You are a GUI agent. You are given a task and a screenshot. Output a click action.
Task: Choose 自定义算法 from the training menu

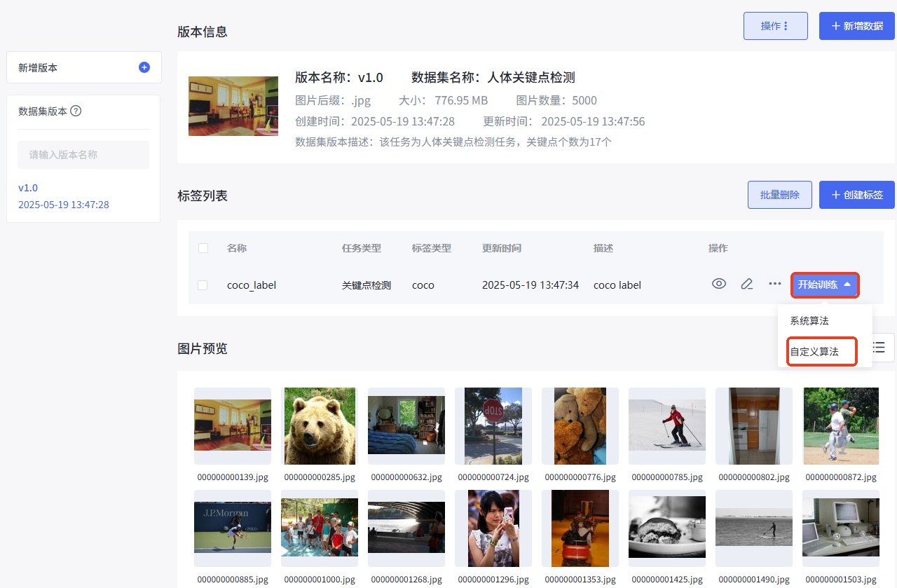click(814, 351)
